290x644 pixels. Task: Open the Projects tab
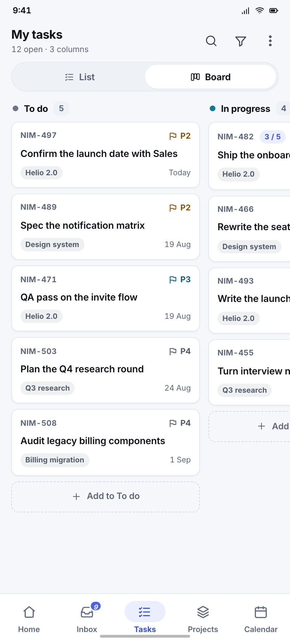[203, 619]
